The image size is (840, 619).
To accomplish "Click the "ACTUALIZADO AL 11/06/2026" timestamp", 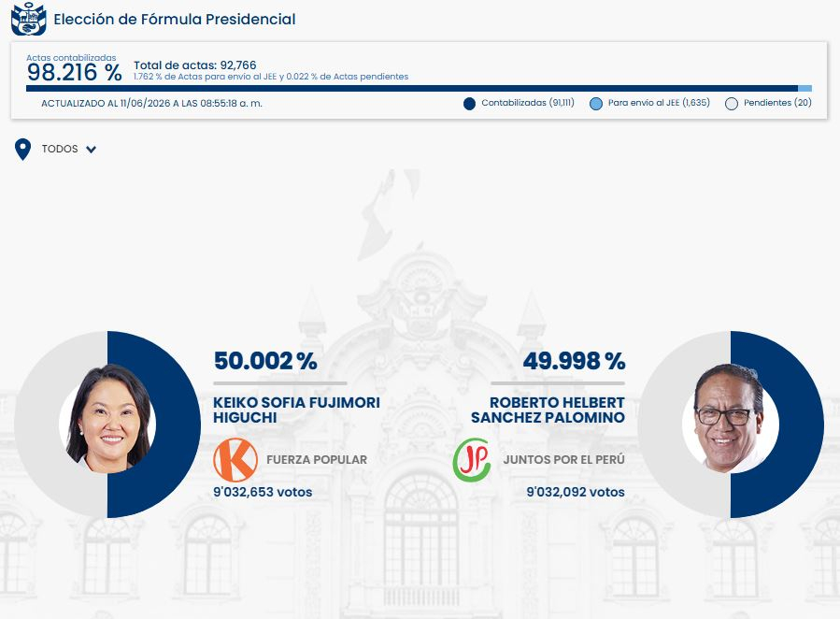I will 151,104.
